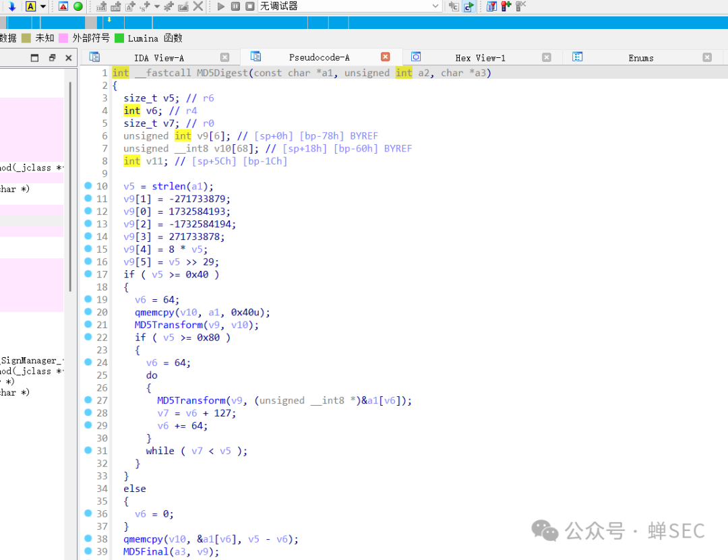Image resolution: width=728 pixels, height=560 pixels.
Task: Click the green circle status icon
Action: (x=78, y=6)
